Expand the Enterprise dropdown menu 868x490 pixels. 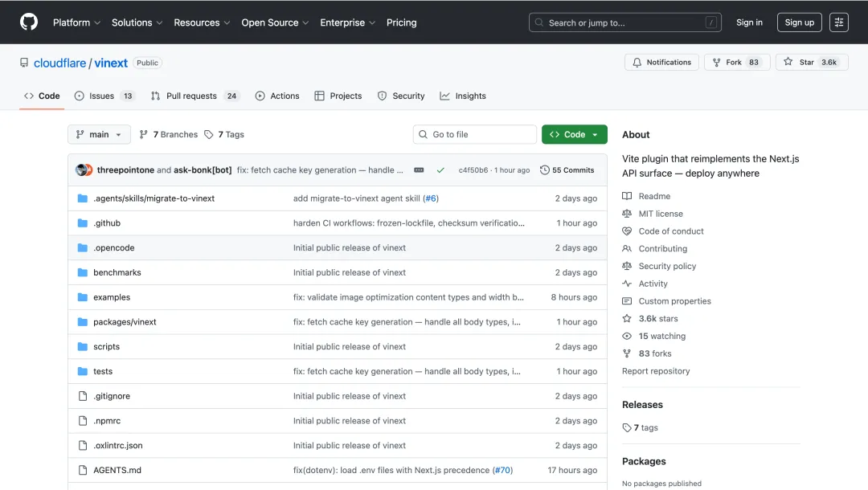[348, 22]
